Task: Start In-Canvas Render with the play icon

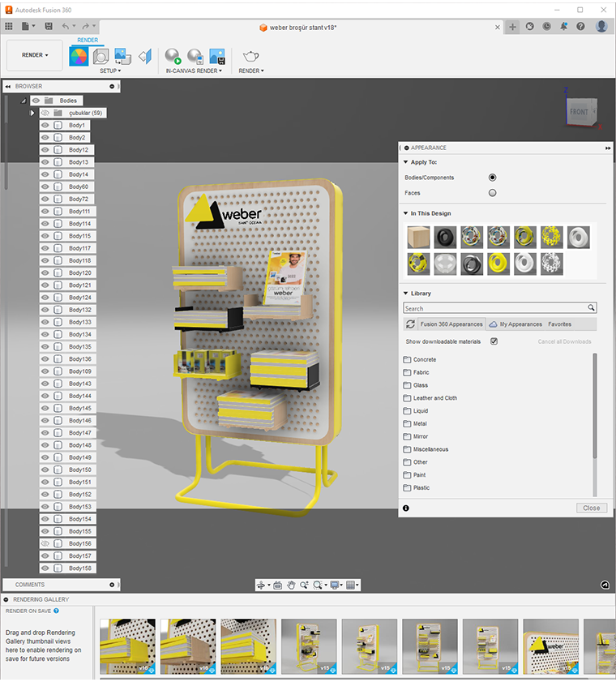Action: 173,56
